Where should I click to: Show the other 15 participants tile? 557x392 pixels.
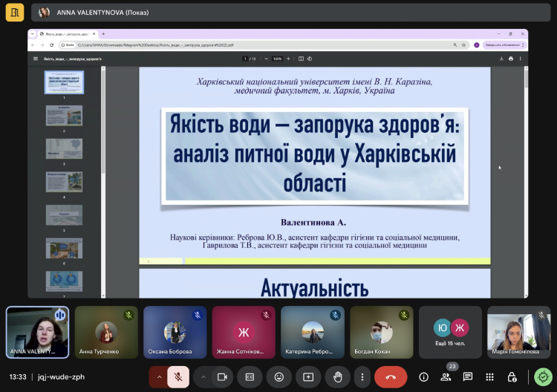[451, 333]
